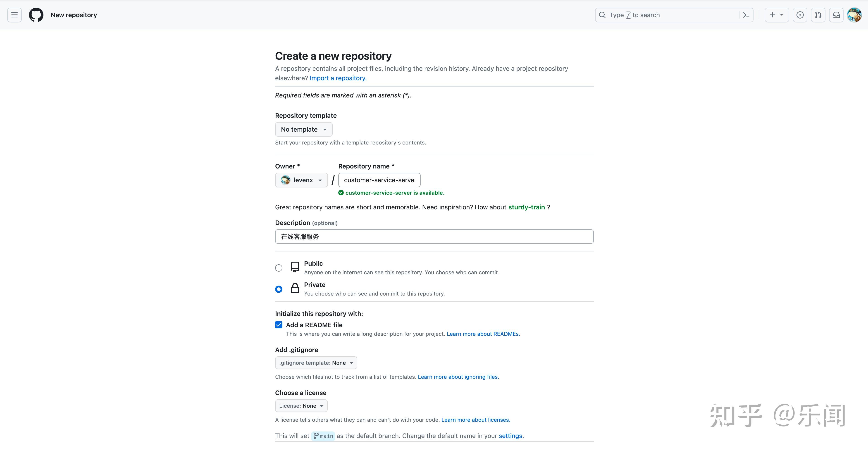Open the user profile avatar menu
Image resolution: width=868 pixels, height=450 pixels.
click(854, 15)
